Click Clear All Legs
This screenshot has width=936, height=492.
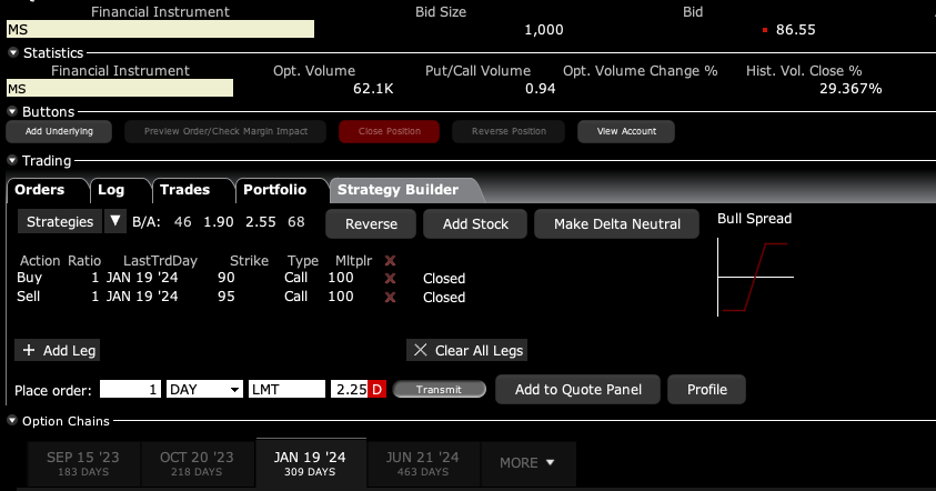click(467, 350)
